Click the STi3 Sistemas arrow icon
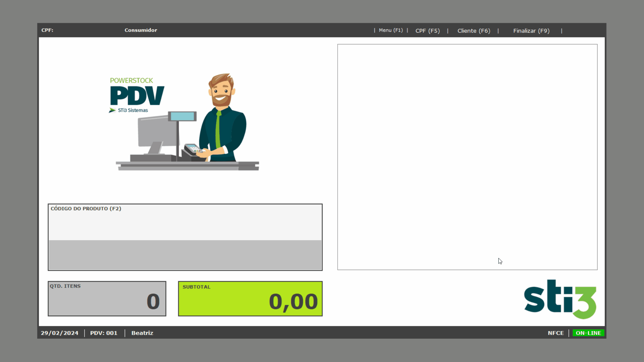Viewport: 644px width, 362px height. (112, 110)
